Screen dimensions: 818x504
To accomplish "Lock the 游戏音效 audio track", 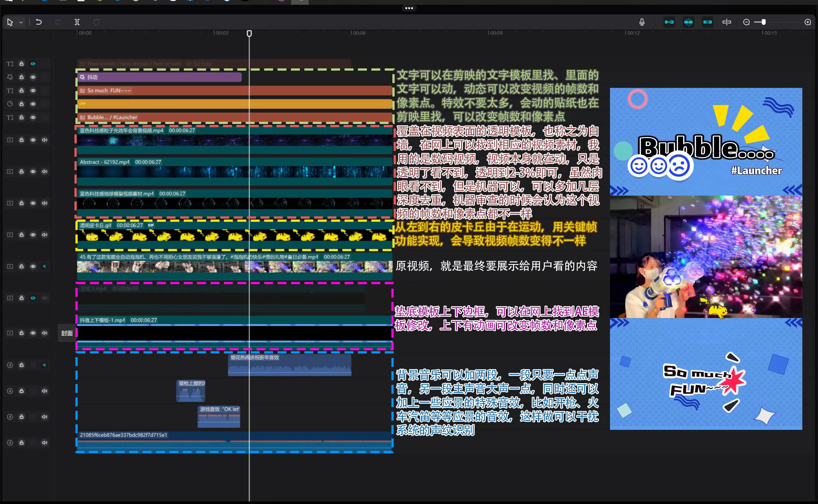I will tap(21, 417).
